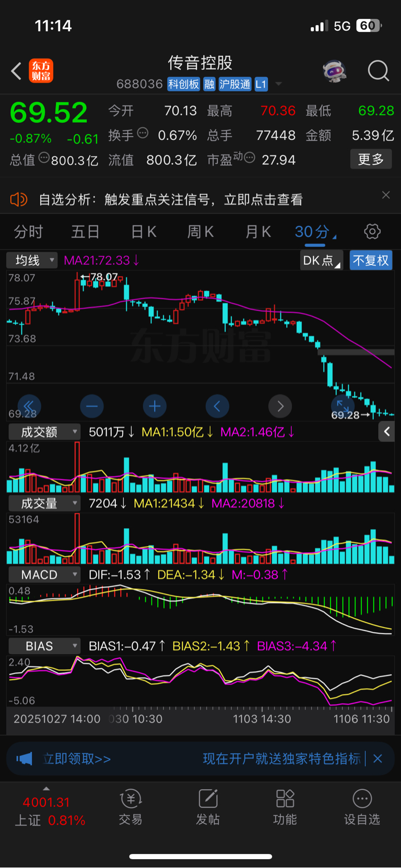Screen dimensions: 401x868
Task: Collapse side panel with left chevron tab
Action: tap(386, 431)
